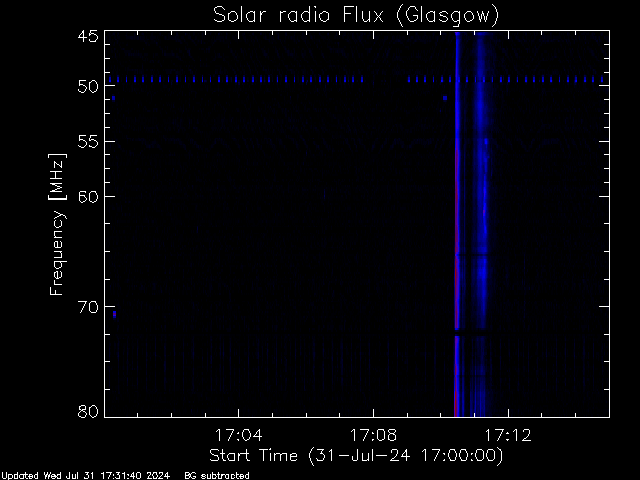Click the '55' frequency axis label
640x480 pixels.
click(x=88, y=142)
